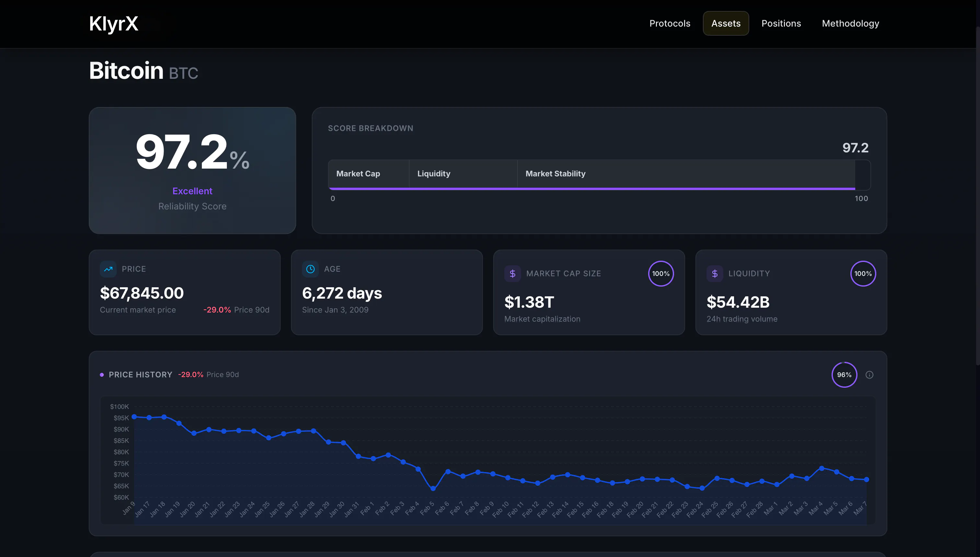
Task: Click the Liquidity 100% score ring
Action: (863, 274)
